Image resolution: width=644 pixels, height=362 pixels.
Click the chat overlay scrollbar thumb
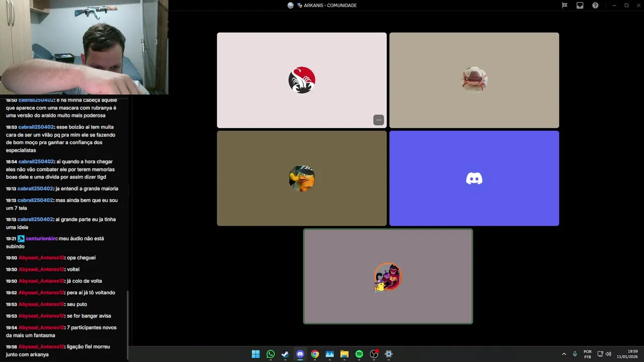[128, 325]
